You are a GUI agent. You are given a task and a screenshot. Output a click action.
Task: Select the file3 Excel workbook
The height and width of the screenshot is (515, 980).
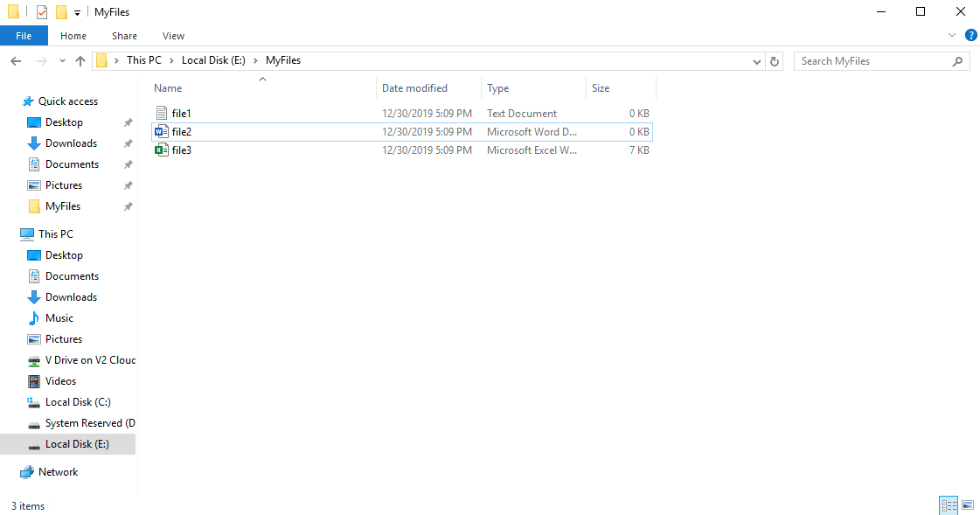[402, 150]
